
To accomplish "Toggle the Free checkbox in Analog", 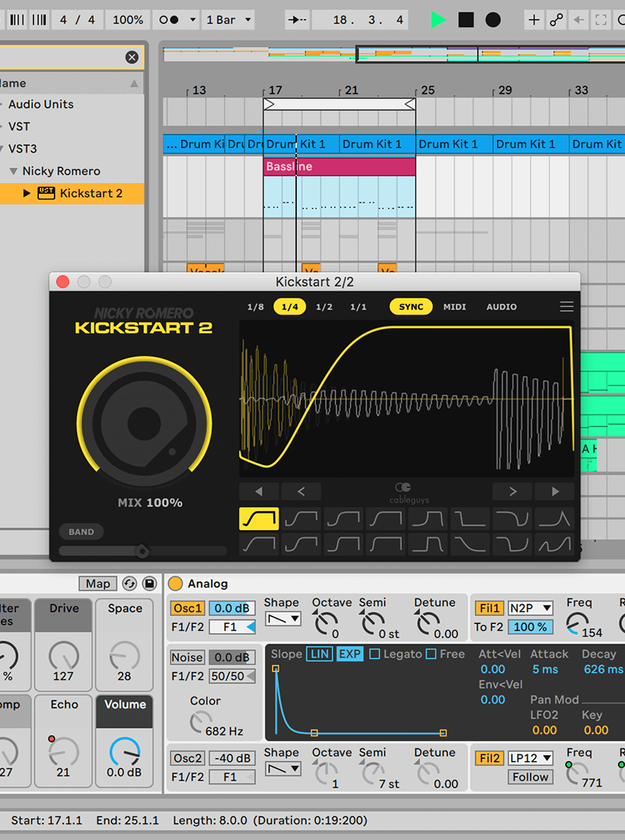I will pyautogui.click(x=431, y=655).
